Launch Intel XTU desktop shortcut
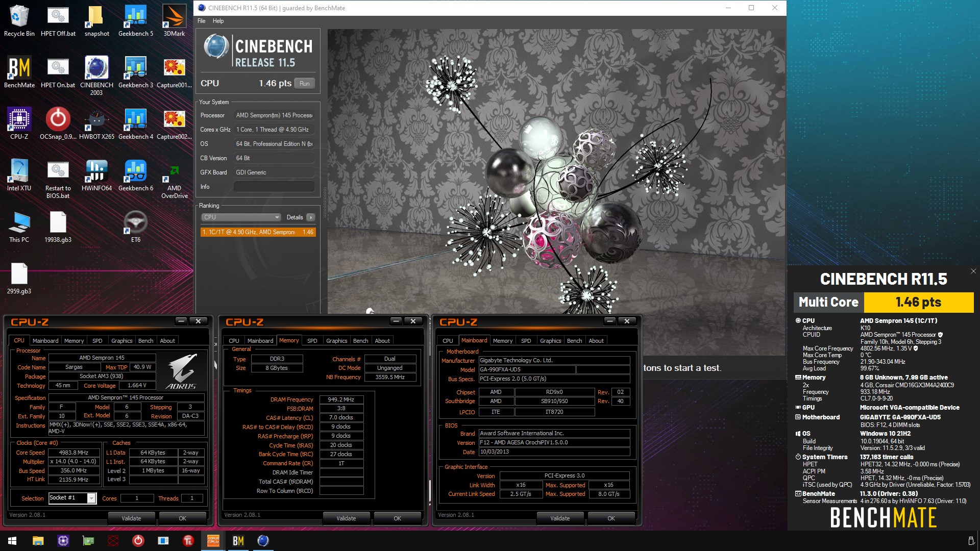The width and height of the screenshot is (980, 551). [19, 175]
